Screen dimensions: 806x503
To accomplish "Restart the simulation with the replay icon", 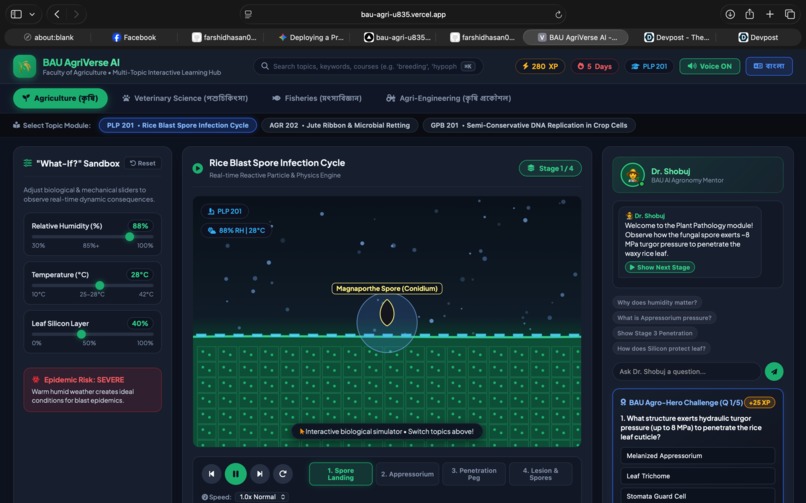I will point(283,474).
